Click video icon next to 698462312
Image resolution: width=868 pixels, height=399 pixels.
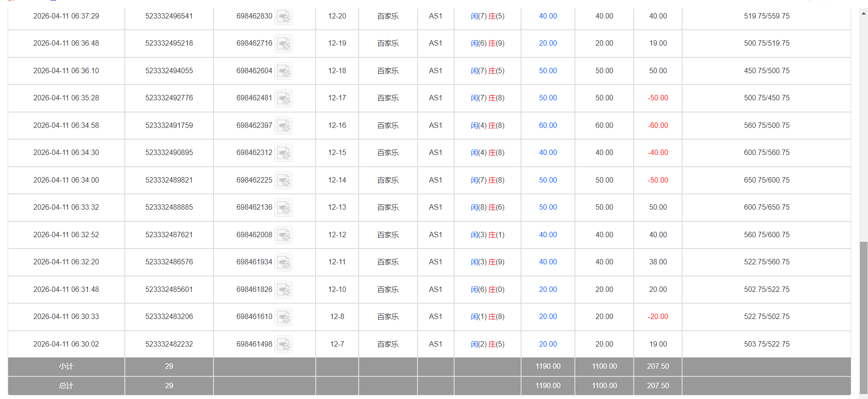[x=284, y=153]
